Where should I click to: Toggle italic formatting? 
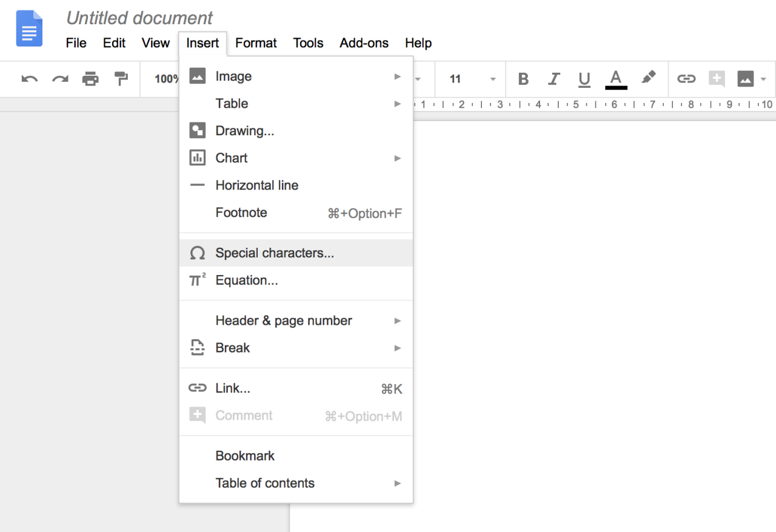coord(554,79)
